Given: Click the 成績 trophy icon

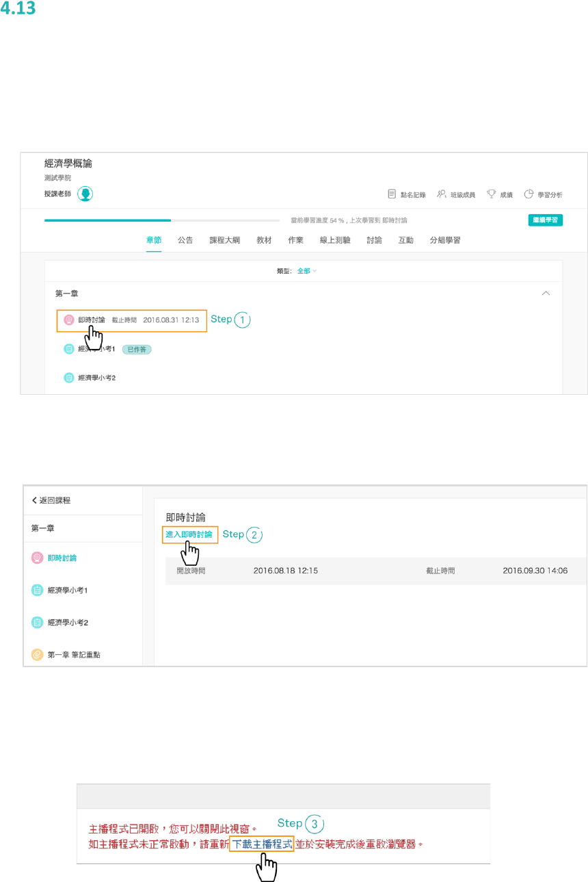Looking at the screenshot, I should click(491, 194).
